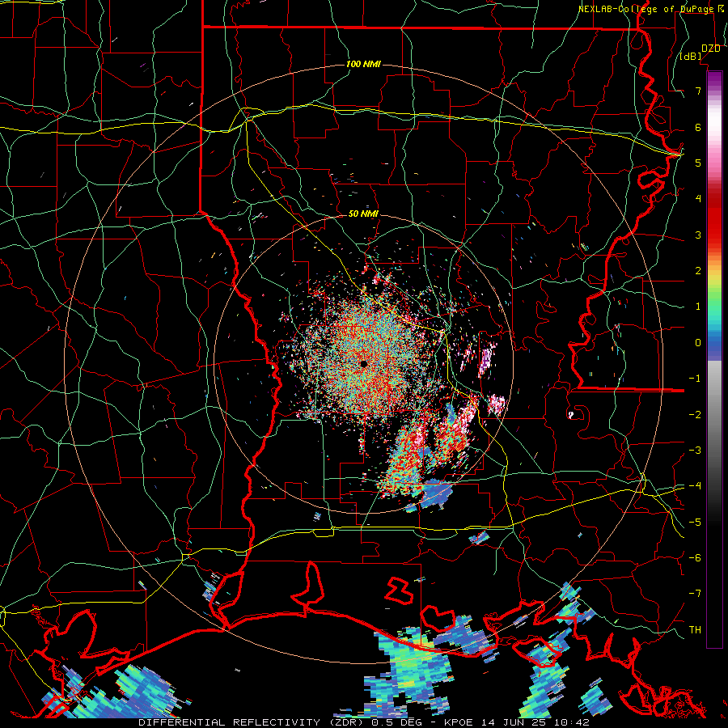Click the -7 value on dB scale
This screenshot has height=728, width=728.
pyautogui.click(x=695, y=594)
